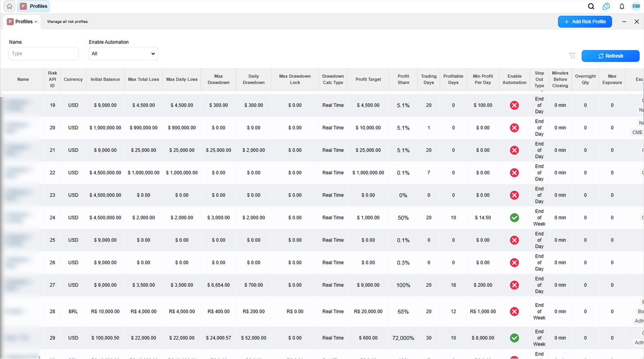Focus the Name filter input

(43, 54)
